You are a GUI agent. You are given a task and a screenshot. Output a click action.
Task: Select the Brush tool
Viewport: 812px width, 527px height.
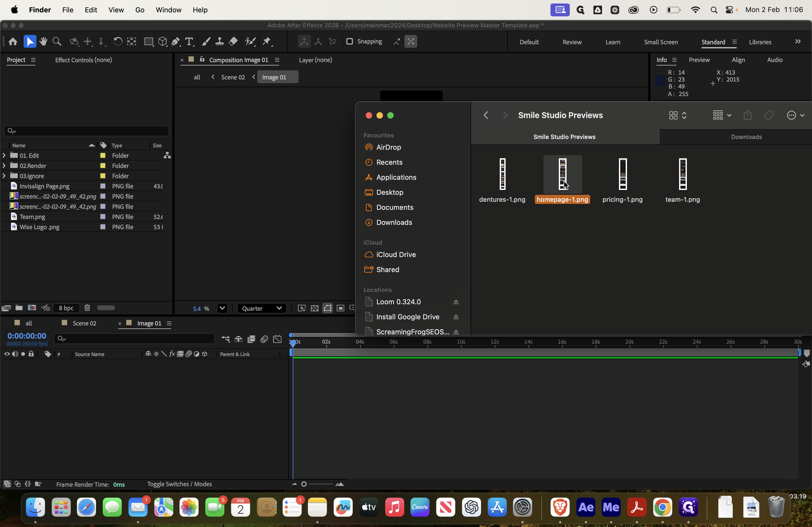click(x=206, y=42)
